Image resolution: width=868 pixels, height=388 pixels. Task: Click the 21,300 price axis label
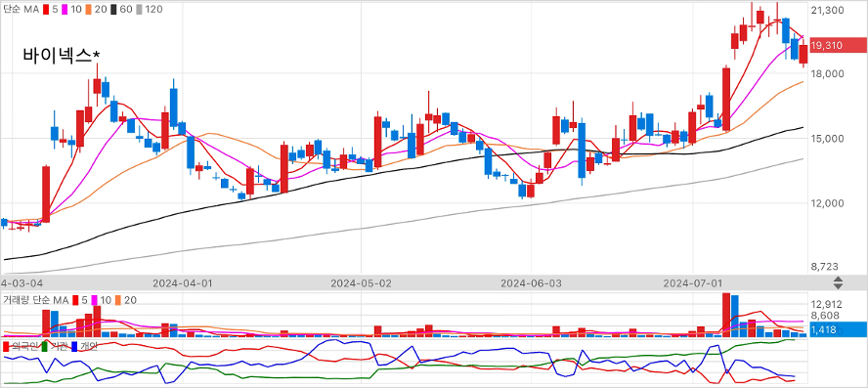pos(827,10)
